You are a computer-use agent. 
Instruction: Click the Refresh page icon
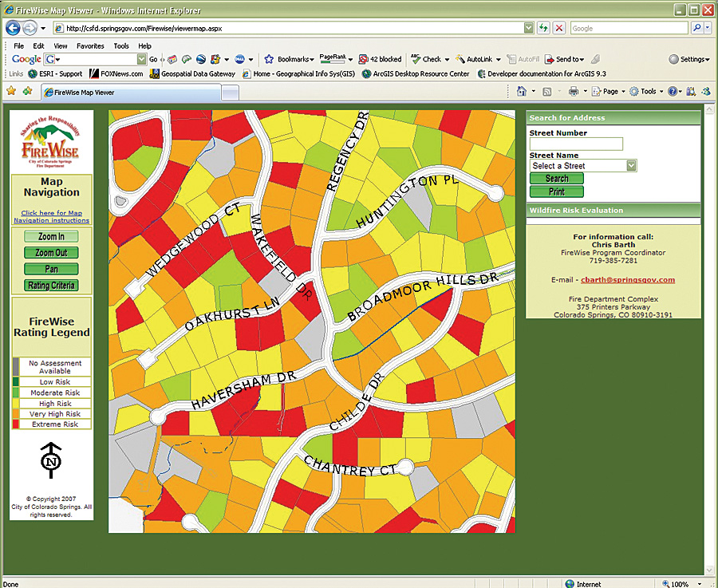543,28
